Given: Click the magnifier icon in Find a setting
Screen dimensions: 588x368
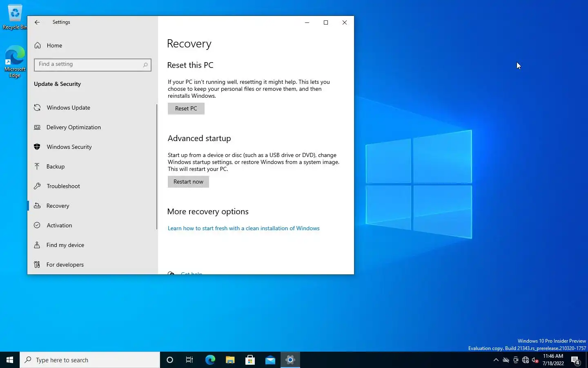Looking at the screenshot, I should (145, 65).
